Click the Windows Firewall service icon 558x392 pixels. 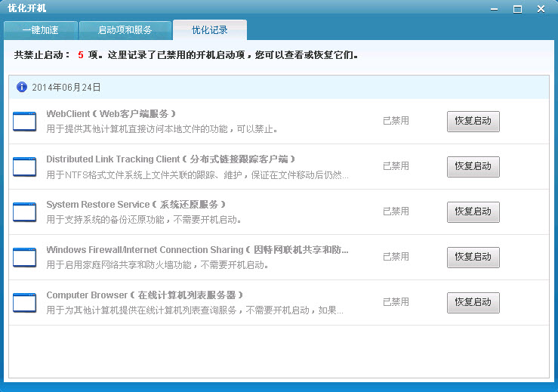point(24,258)
